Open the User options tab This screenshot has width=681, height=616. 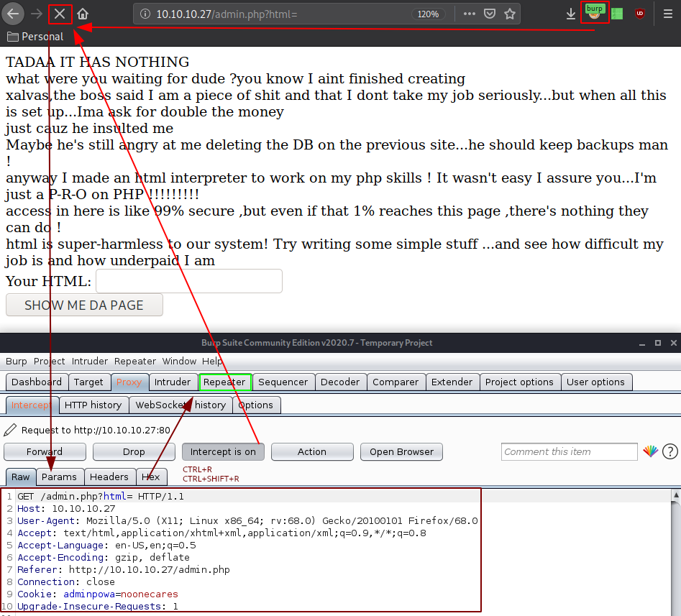595,382
